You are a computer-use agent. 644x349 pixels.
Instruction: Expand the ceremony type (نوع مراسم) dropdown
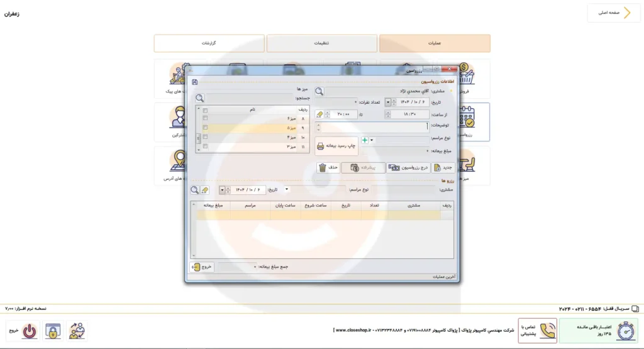372,140
